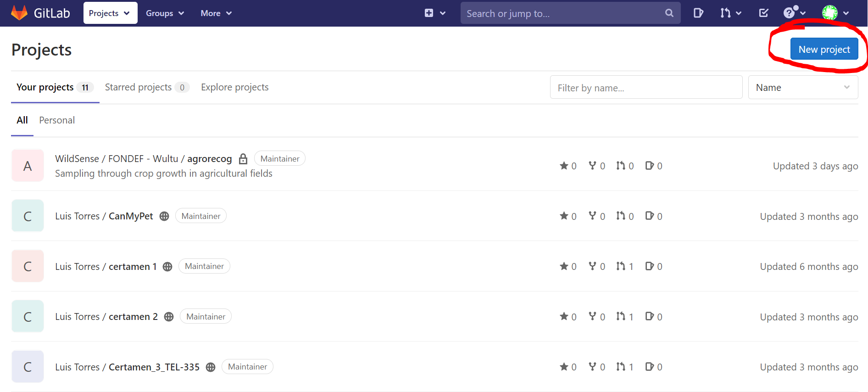Click the New project button
Image resolution: width=868 pixels, height=392 pixels.
coord(824,49)
